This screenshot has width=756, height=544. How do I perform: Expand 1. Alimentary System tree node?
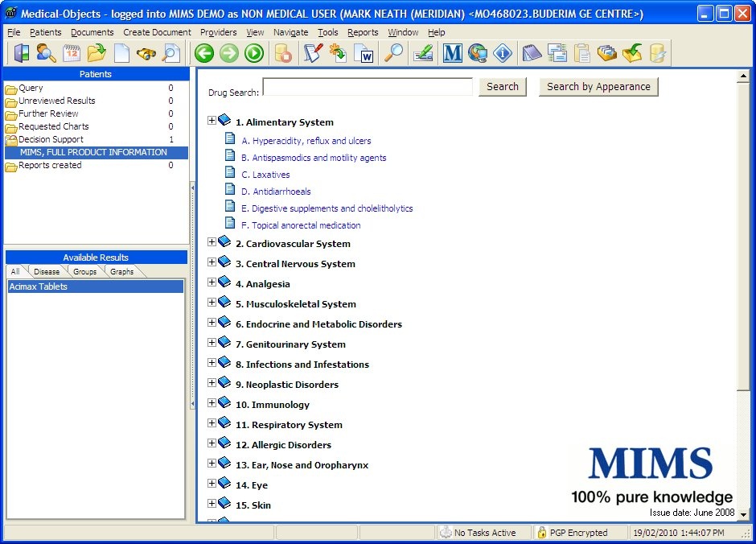tap(212, 121)
